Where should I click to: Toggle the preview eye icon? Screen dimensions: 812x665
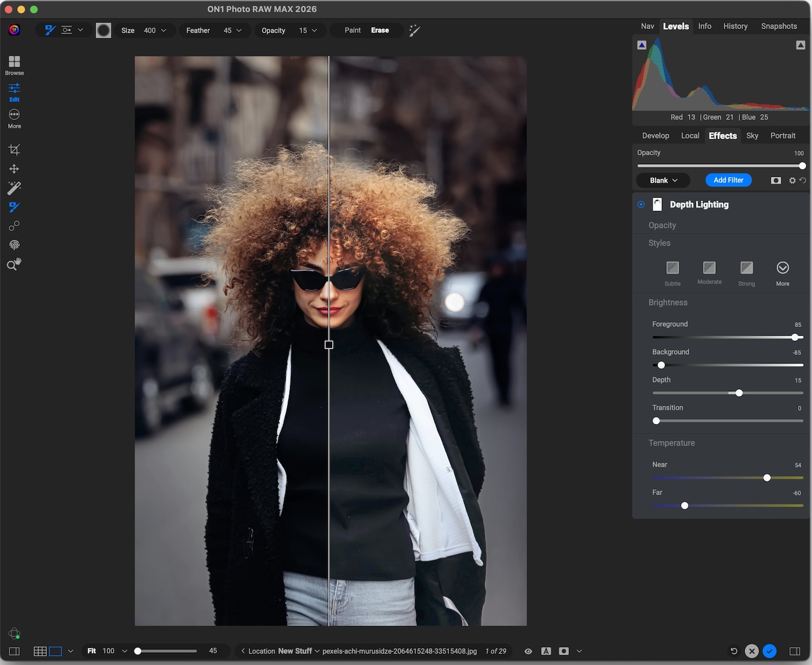[528, 651]
